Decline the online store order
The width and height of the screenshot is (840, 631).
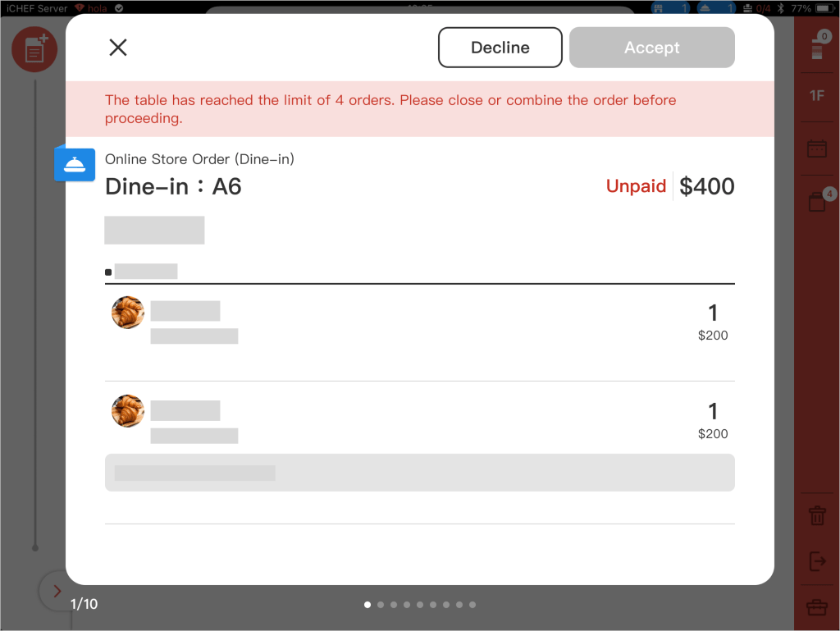click(500, 48)
